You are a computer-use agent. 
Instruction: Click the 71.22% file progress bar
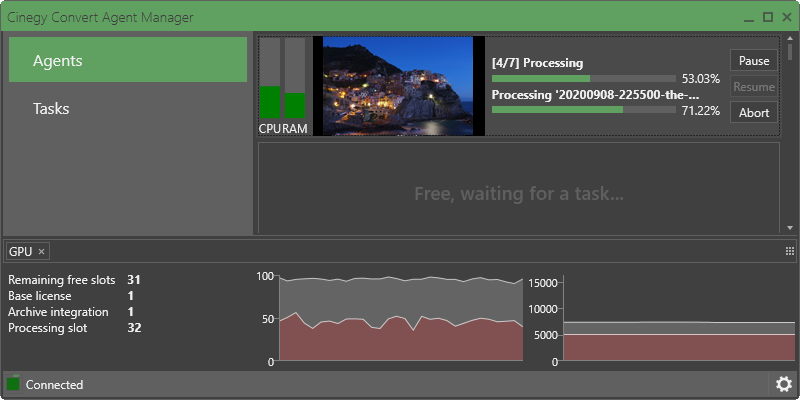[584, 110]
